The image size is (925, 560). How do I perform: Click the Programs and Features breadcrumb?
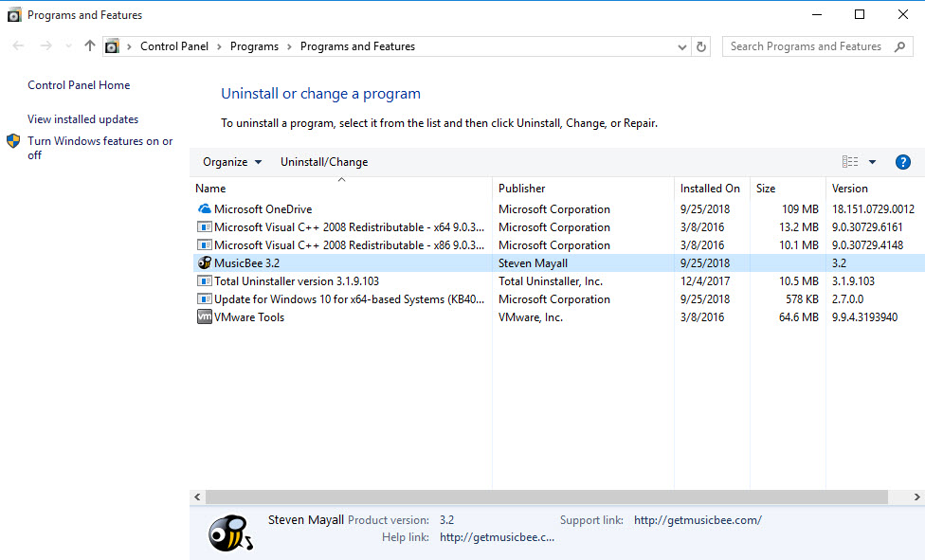357,46
